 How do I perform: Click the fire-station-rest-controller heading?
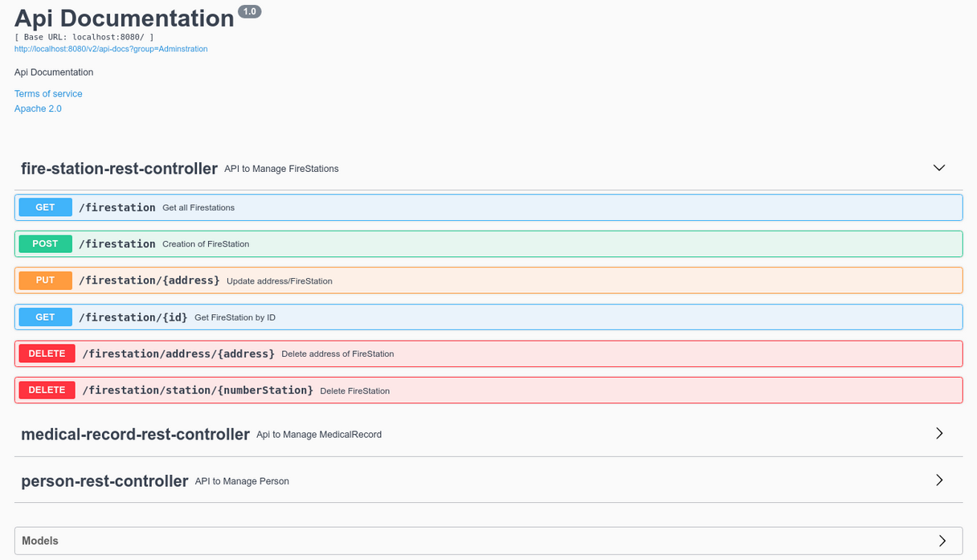pyautogui.click(x=119, y=169)
